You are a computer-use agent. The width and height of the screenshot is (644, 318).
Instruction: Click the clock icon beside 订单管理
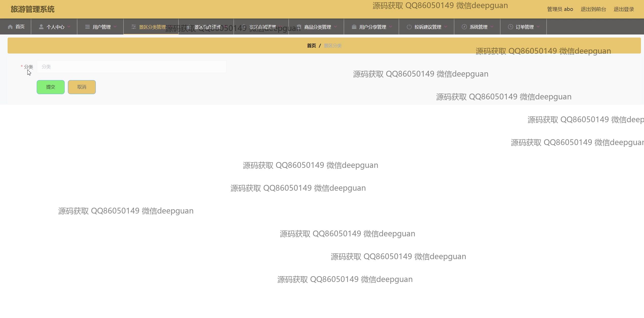[x=510, y=27]
